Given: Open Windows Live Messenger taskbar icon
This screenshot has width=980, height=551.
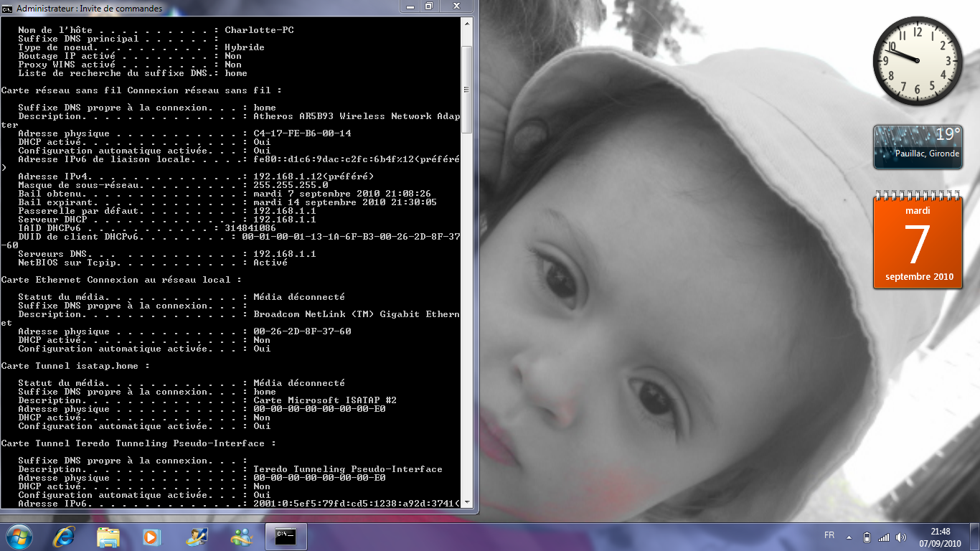Looking at the screenshot, I should 241,536.
